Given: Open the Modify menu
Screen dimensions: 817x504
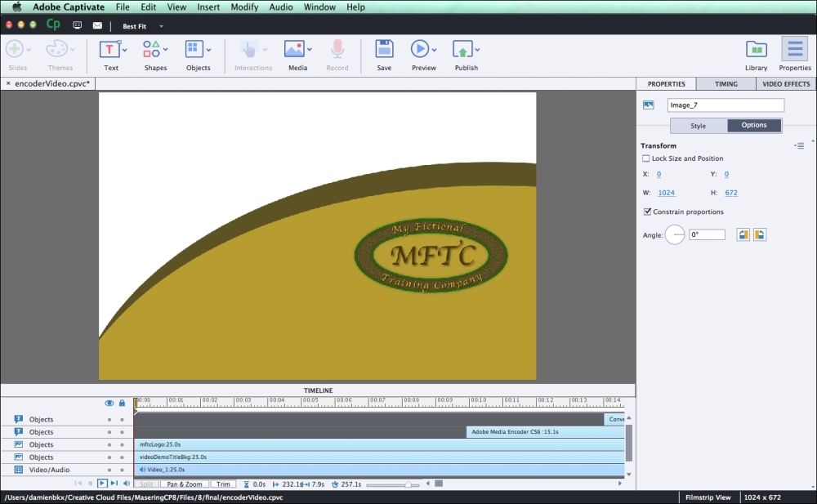Looking at the screenshot, I should 244,7.
